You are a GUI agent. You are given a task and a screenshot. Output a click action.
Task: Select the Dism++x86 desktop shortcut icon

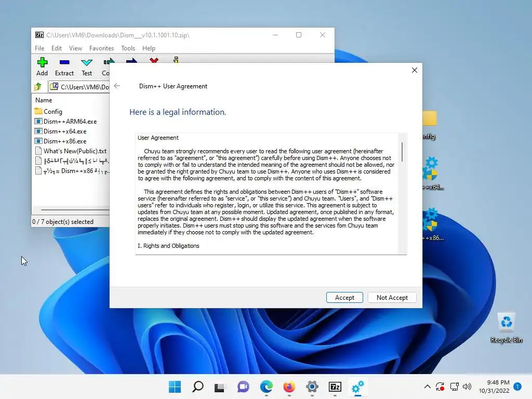[433, 224]
